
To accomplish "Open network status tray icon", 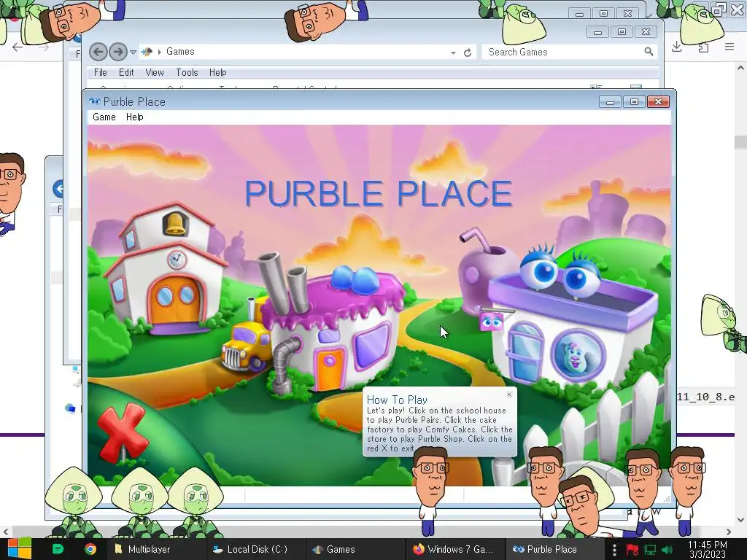I will pyautogui.click(x=650, y=550).
